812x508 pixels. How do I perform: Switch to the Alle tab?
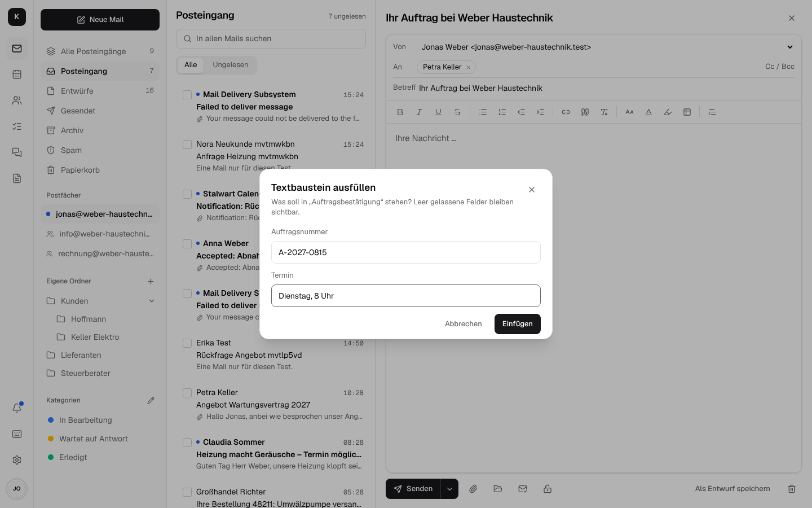[x=191, y=65]
